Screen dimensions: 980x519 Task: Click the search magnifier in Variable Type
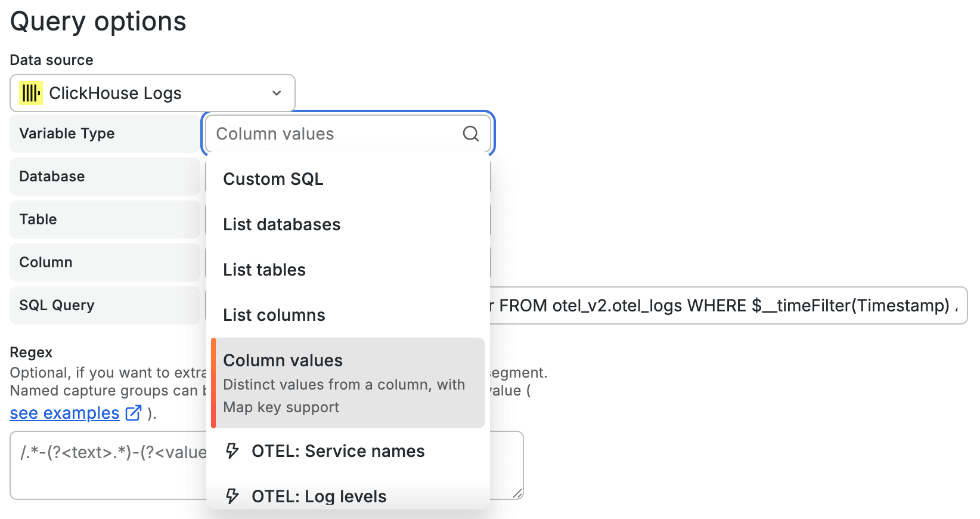tap(471, 134)
